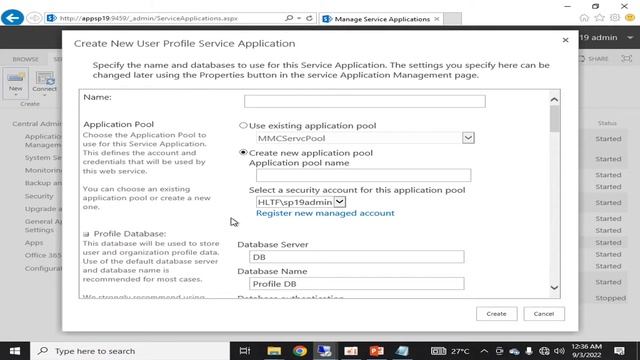
Task: Click the SHARE button in ribbon
Action: click(593, 59)
